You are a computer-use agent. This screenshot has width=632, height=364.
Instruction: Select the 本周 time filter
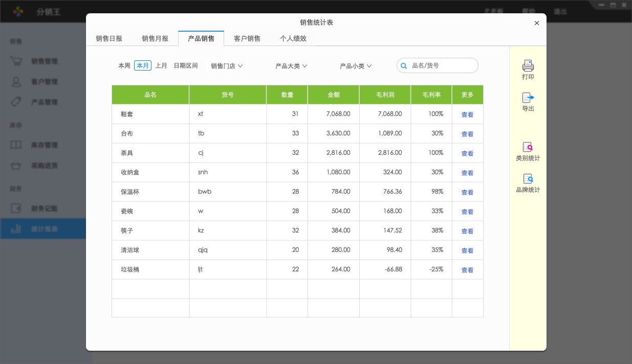click(x=124, y=66)
